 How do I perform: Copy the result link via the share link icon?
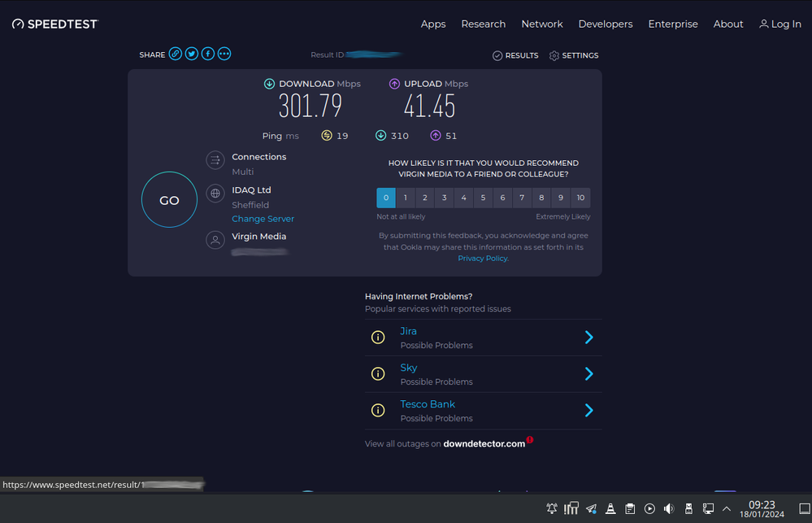176,54
